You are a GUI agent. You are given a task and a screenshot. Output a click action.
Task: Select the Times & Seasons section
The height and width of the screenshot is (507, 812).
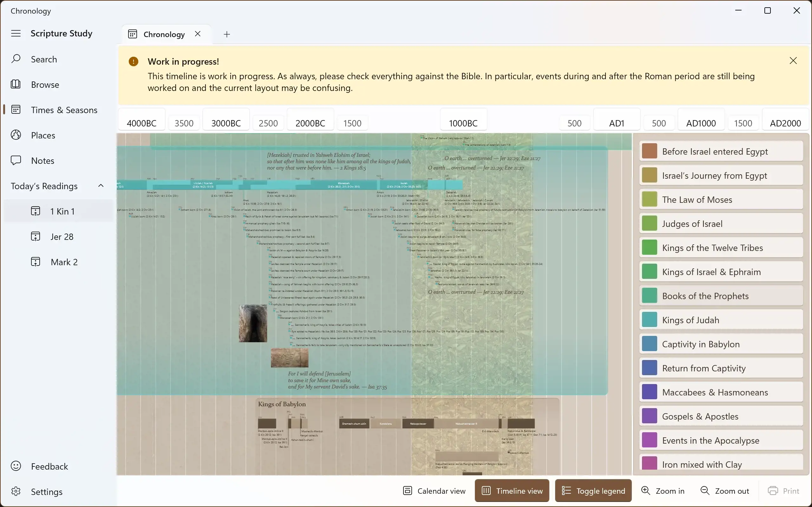pos(64,110)
